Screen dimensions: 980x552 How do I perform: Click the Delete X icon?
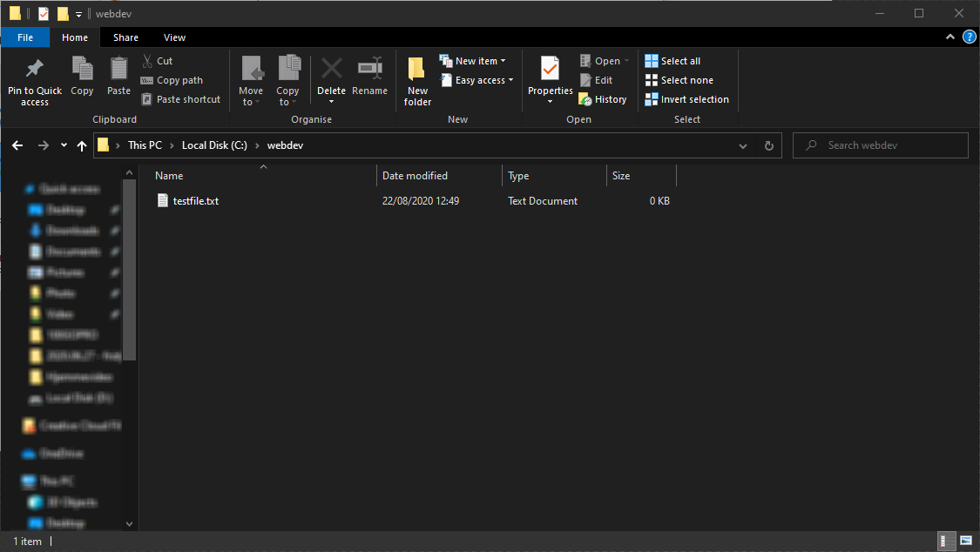[x=331, y=69]
